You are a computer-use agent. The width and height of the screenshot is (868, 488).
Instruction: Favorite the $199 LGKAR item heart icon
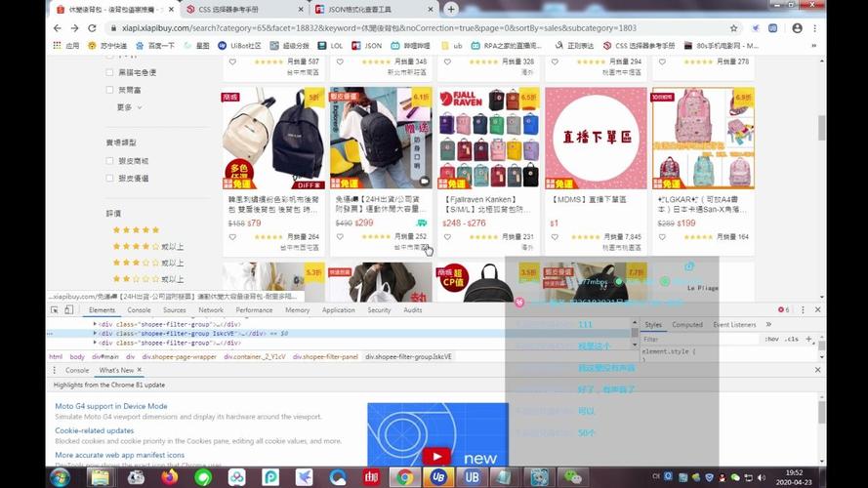[662, 237]
